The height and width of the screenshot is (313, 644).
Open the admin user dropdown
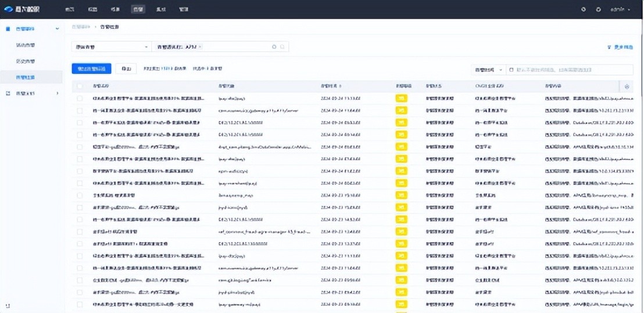(620, 9)
